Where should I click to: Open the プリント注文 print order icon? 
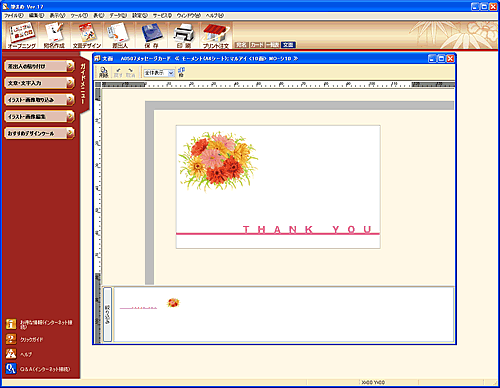pyautogui.click(x=216, y=35)
